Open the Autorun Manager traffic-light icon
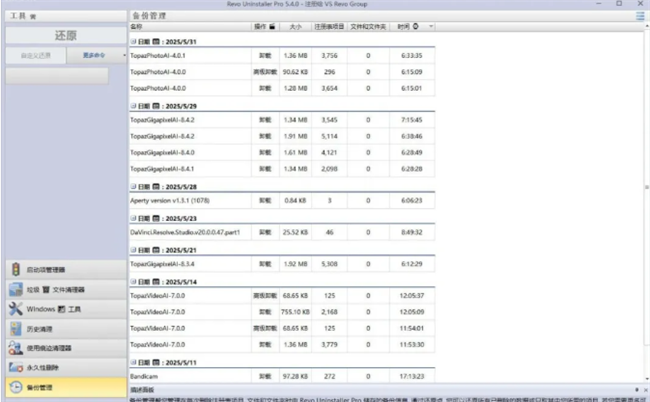 tap(16, 269)
